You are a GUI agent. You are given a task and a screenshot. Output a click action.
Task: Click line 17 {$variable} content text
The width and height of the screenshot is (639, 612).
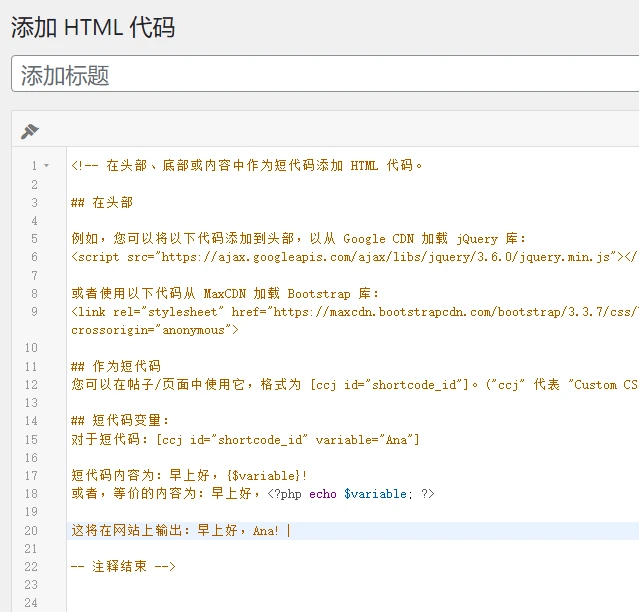click(189, 476)
